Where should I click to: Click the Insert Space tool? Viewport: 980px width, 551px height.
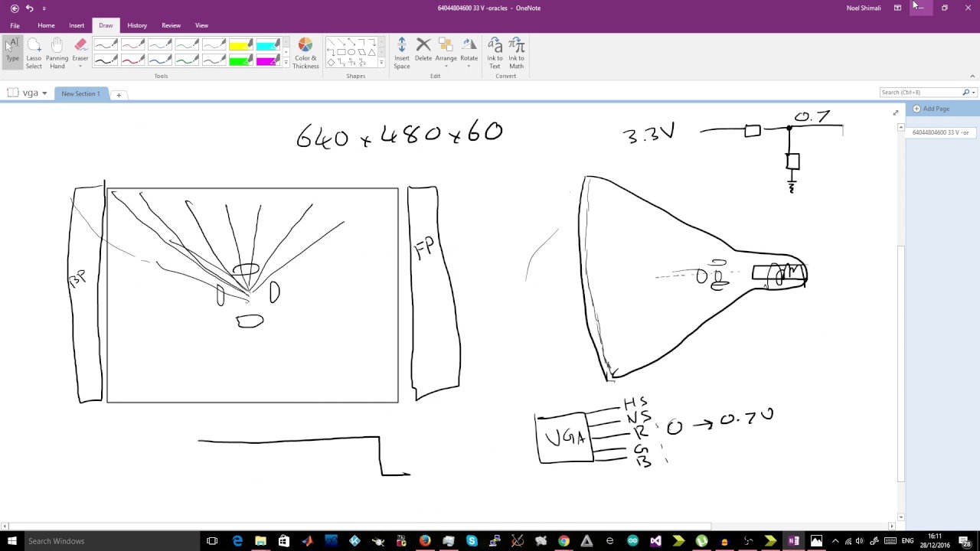pos(402,54)
